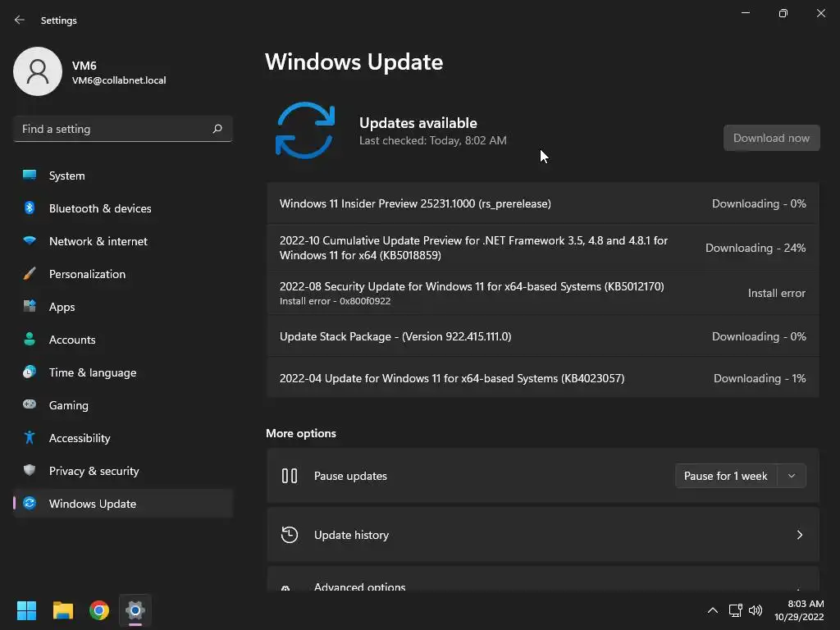This screenshot has width=840, height=630.
Task: Click the clock showing 8:03 AM
Action: coord(806,604)
